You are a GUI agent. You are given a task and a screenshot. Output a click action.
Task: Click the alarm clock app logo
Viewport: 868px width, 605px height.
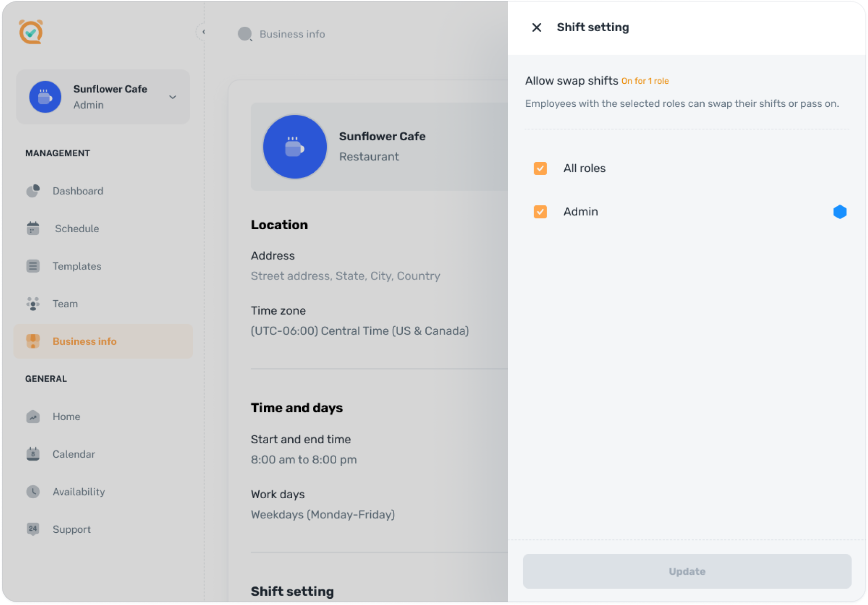(31, 32)
